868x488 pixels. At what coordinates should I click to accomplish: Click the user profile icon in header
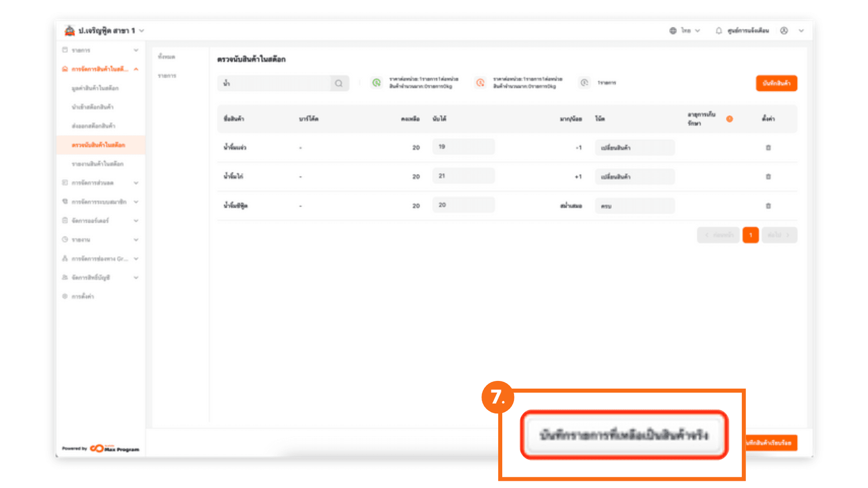(784, 31)
